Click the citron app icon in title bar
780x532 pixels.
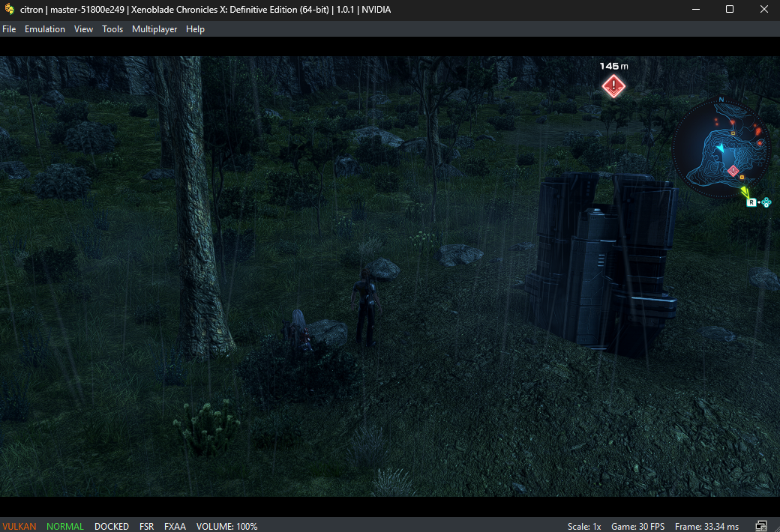[10, 9]
